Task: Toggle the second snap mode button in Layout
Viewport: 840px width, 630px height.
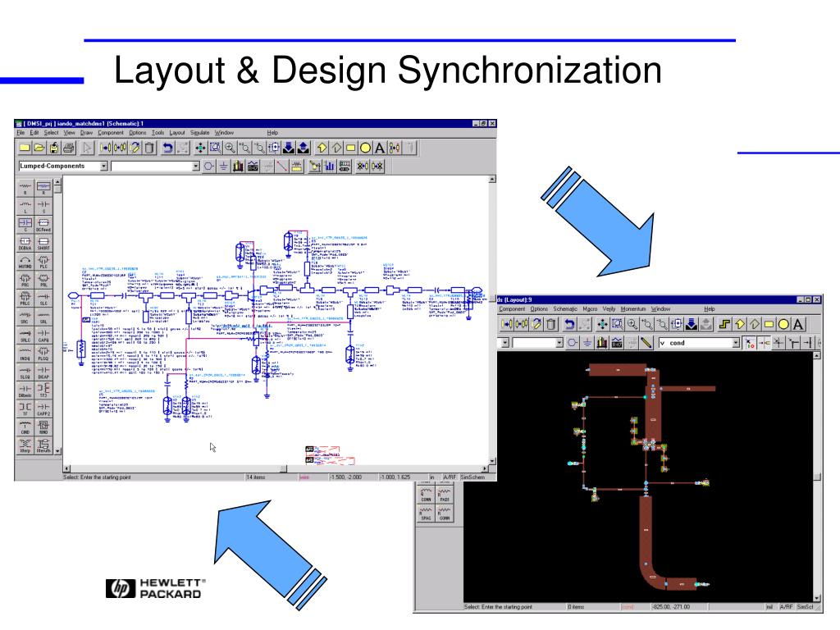Action: [764, 342]
